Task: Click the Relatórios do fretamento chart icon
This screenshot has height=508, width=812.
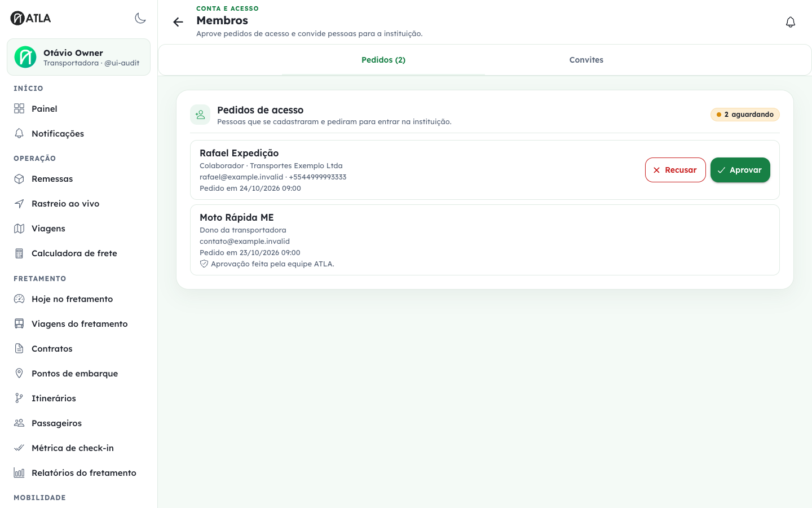Action: coord(19,472)
